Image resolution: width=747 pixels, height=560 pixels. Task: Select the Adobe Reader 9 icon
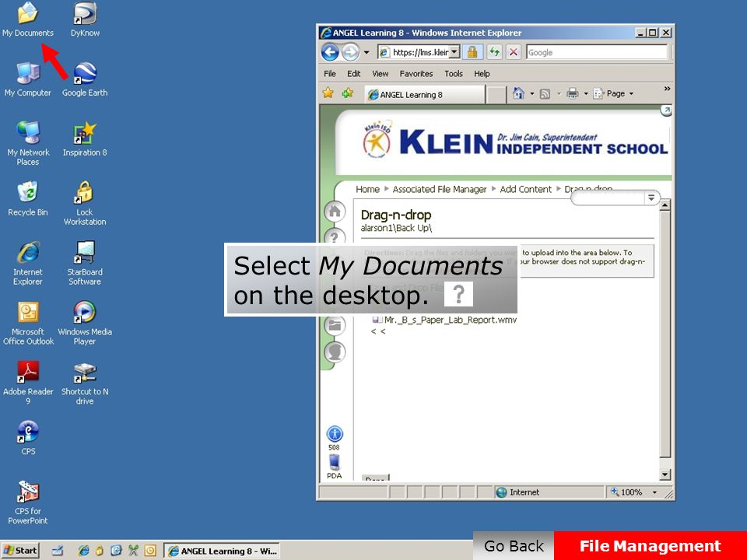28,383
